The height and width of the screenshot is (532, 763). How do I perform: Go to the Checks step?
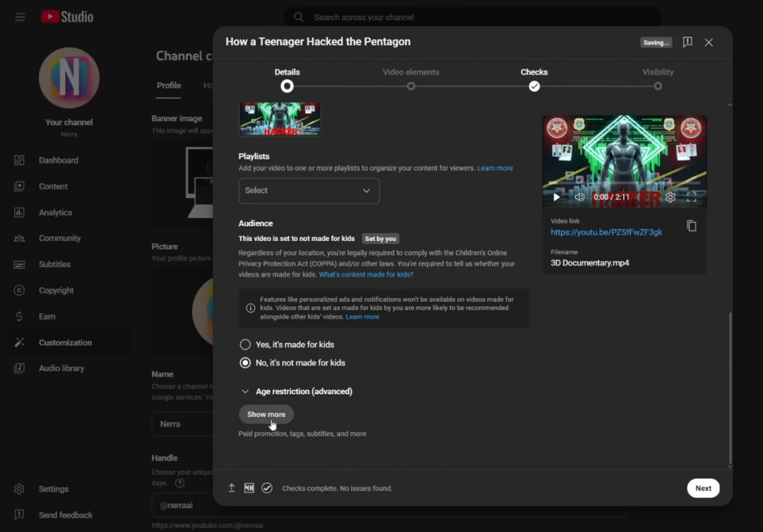(x=534, y=79)
